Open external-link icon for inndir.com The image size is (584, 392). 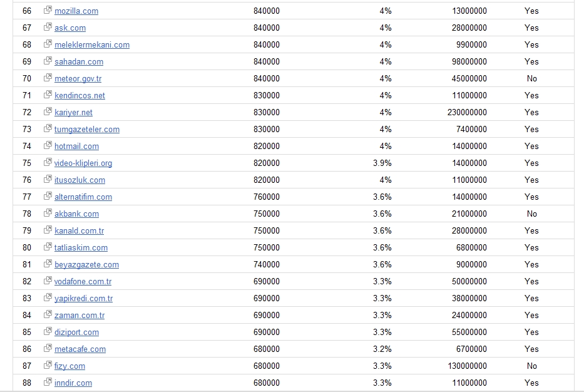pos(48,382)
